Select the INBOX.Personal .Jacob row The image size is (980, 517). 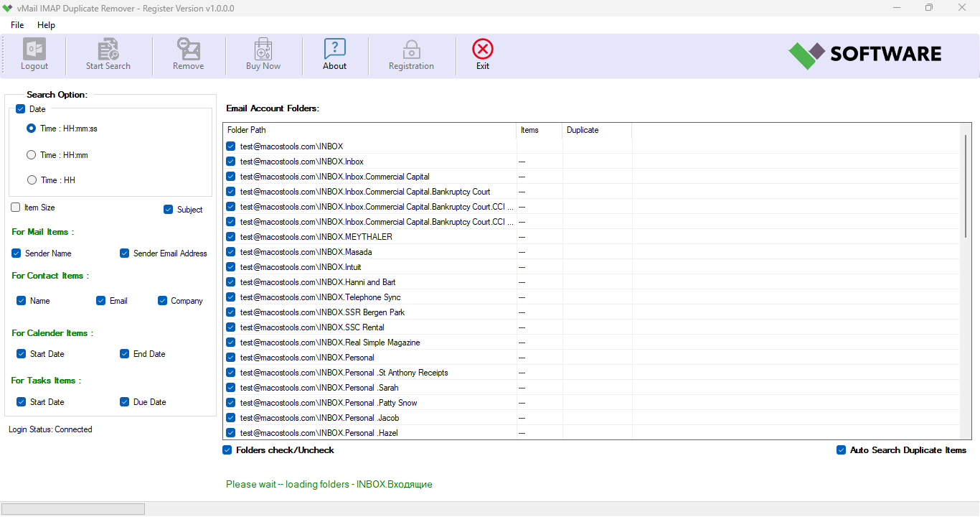click(591, 418)
